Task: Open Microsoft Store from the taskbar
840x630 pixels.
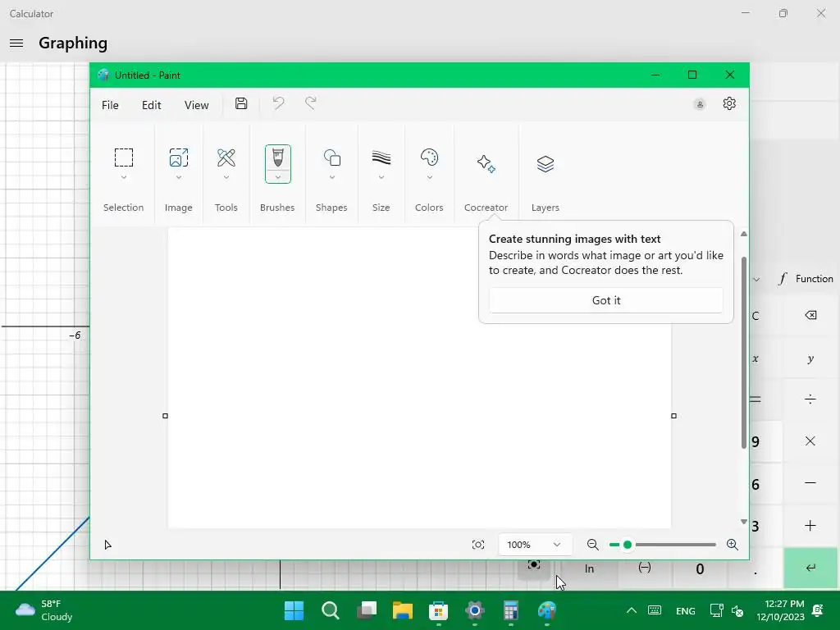Action: [x=438, y=610]
